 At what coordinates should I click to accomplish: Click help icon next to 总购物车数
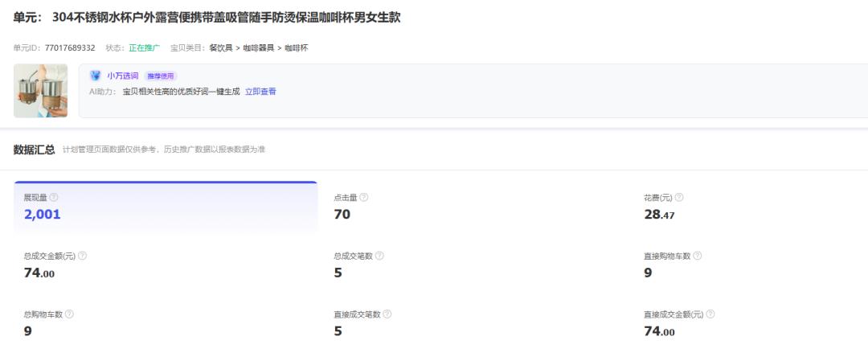[69, 314]
